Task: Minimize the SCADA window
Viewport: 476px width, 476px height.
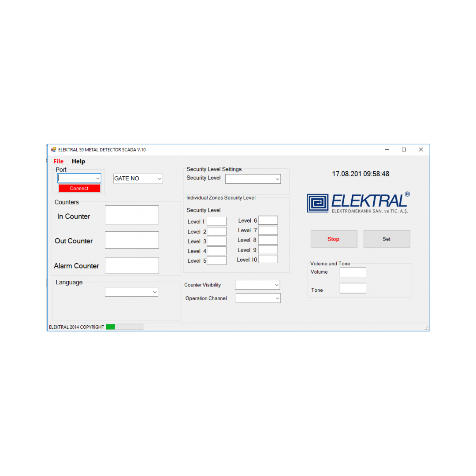Action: pos(387,149)
